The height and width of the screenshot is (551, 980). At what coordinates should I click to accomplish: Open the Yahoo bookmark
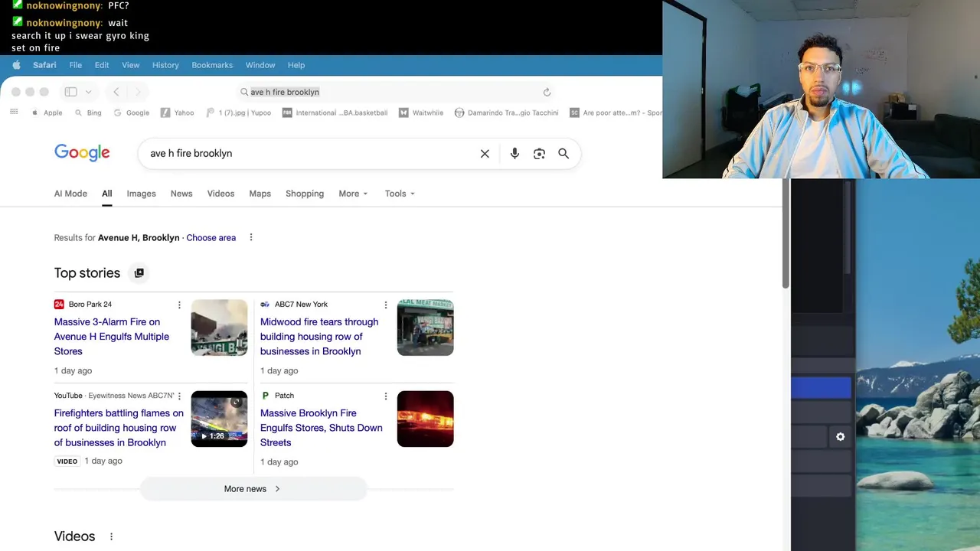[x=178, y=112]
